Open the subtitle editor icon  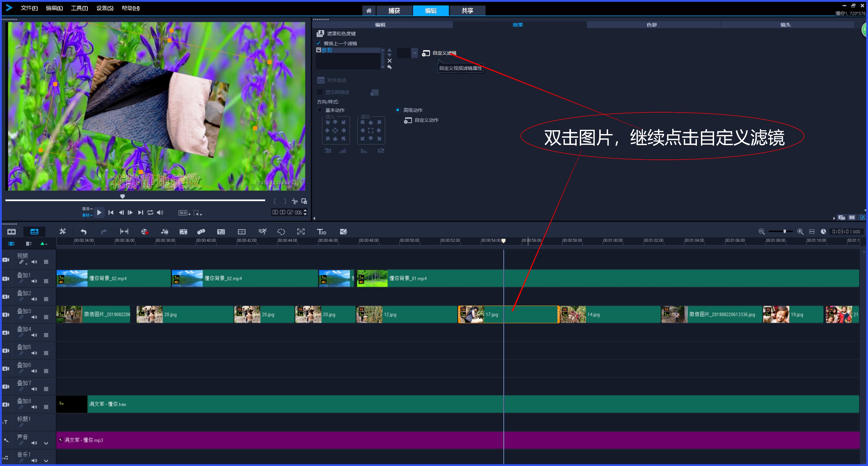(221, 232)
